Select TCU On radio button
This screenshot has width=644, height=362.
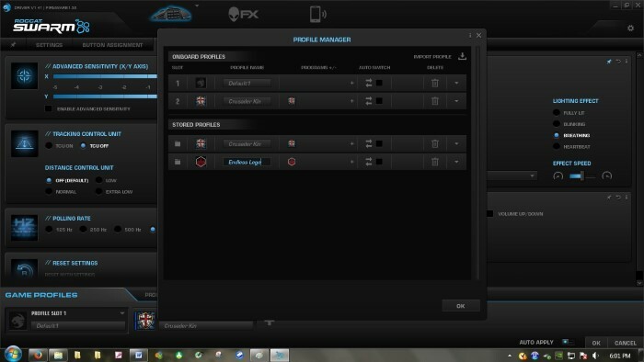pos(49,145)
